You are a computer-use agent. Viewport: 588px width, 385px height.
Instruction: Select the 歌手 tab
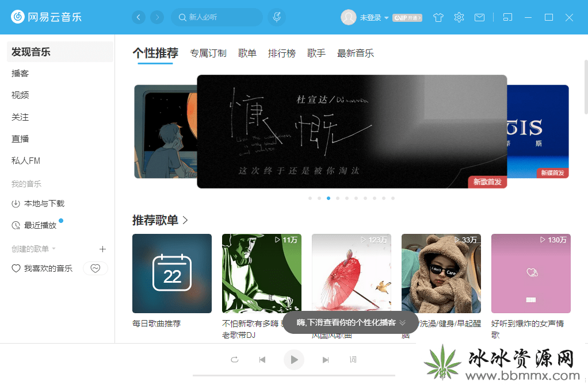pyautogui.click(x=316, y=53)
